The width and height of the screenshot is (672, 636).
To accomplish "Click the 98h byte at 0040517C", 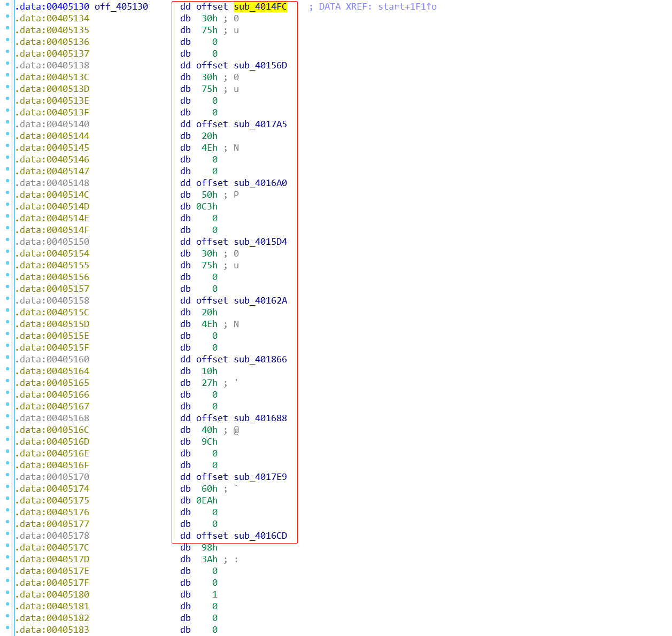I will (x=210, y=547).
